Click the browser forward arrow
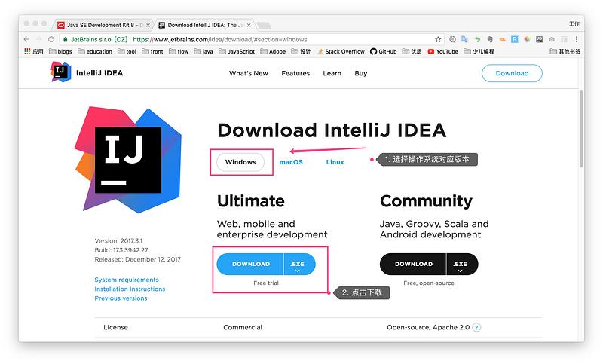The height and width of the screenshot is (364, 603). [x=39, y=39]
